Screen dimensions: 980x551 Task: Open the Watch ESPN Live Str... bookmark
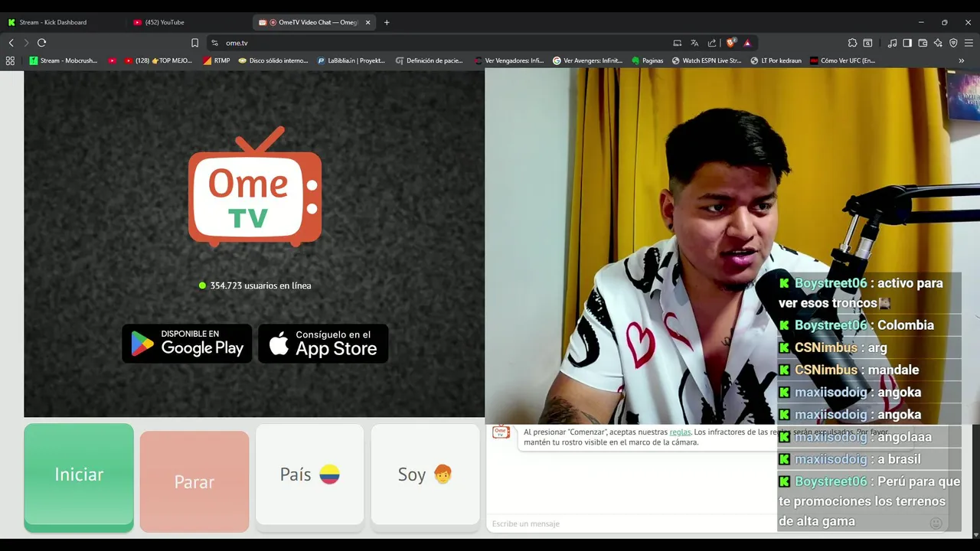point(707,60)
